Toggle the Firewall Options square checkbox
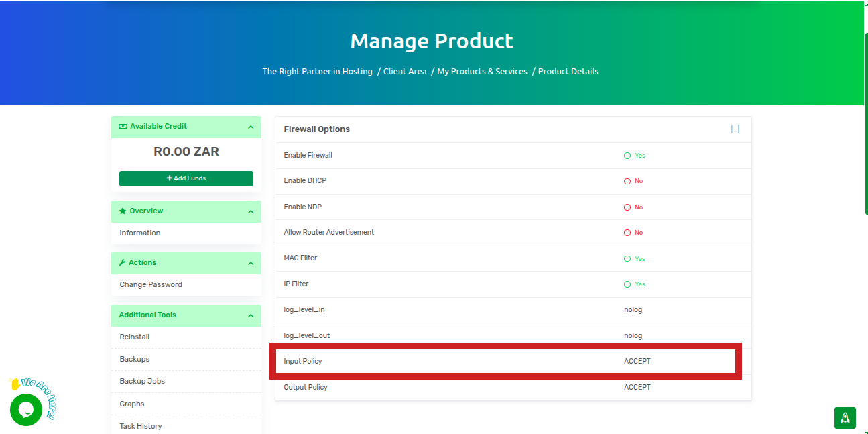 (735, 129)
